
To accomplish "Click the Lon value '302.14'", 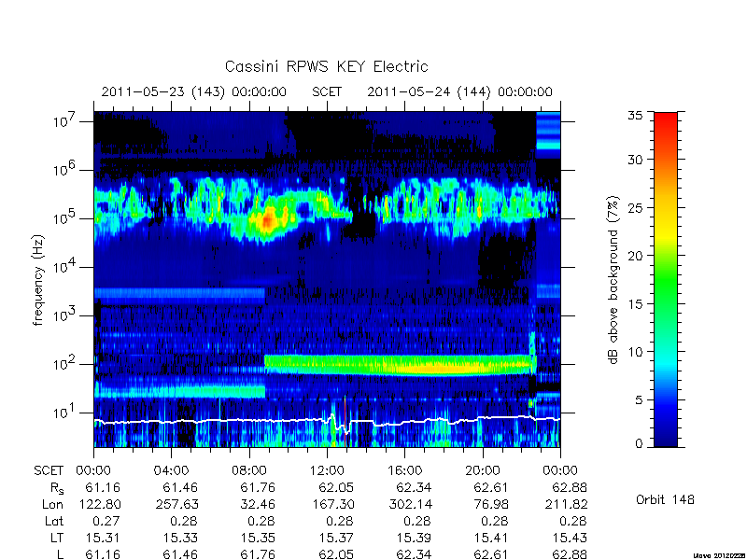I will [x=411, y=504].
